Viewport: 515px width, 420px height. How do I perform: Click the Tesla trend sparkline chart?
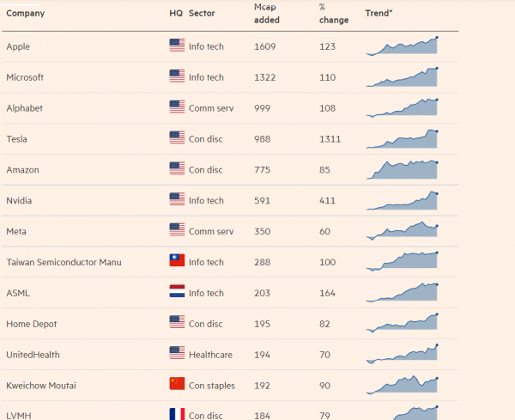point(402,138)
